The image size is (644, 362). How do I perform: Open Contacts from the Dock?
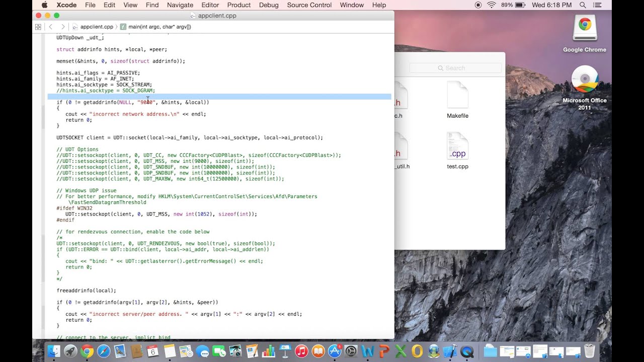[x=137, y=351]
